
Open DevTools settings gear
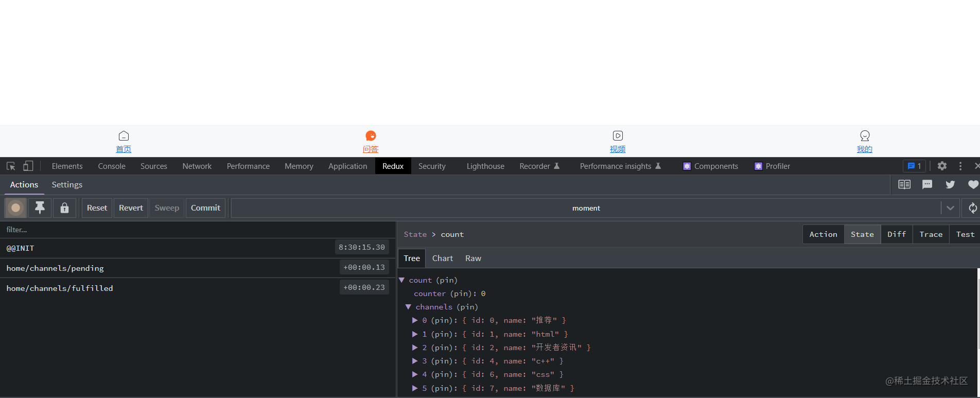point(942,166)
